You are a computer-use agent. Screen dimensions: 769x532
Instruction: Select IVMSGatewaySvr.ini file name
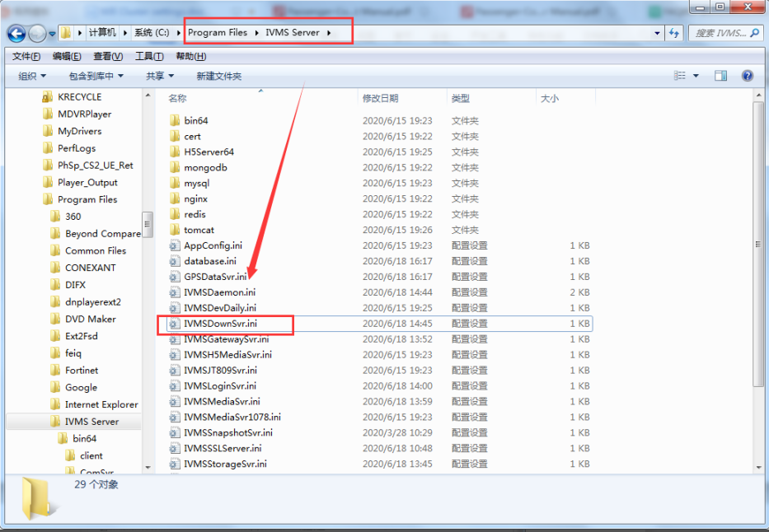(226, 339)
